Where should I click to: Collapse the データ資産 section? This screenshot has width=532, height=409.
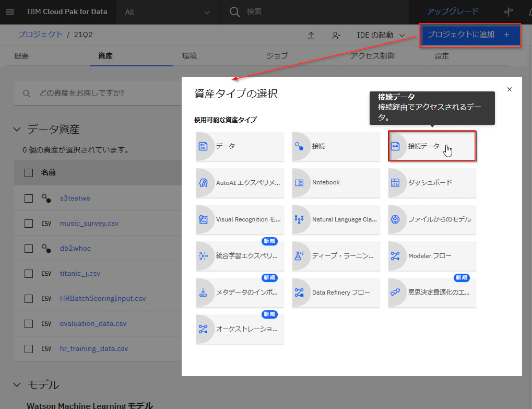pos(17,130)
